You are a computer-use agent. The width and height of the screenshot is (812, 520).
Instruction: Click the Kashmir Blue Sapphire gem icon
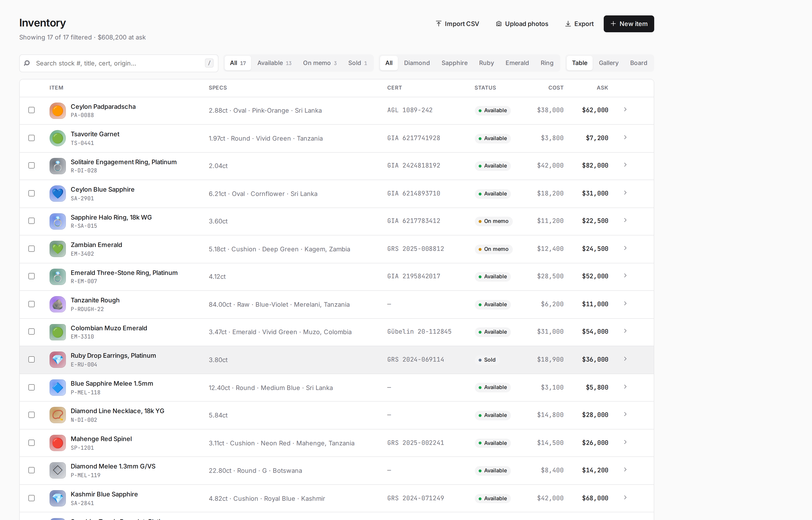58,498
